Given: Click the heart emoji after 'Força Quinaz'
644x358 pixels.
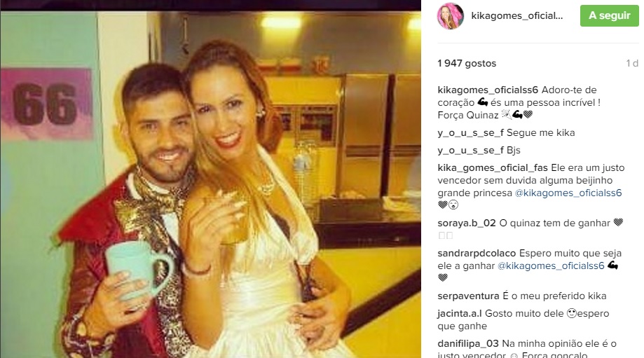Looking at the screenshot, I should click(528, 115).
